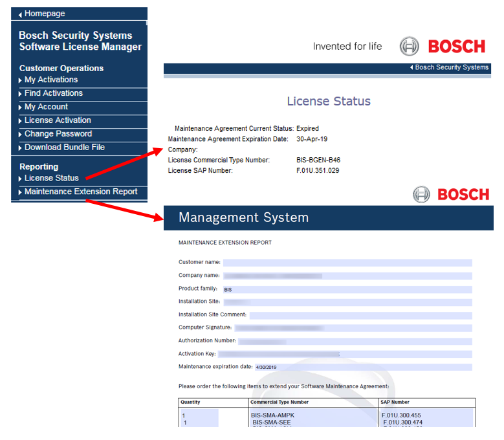The height and width of the screenshot is (440, 504).
Task: Click the arrow icon beside Homepage
Action: point(20,14)
